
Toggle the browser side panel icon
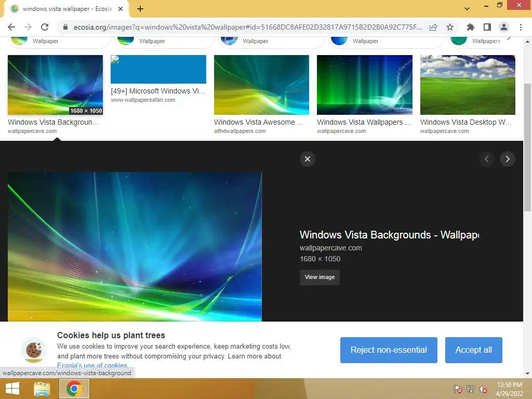[x=487, y=27]
